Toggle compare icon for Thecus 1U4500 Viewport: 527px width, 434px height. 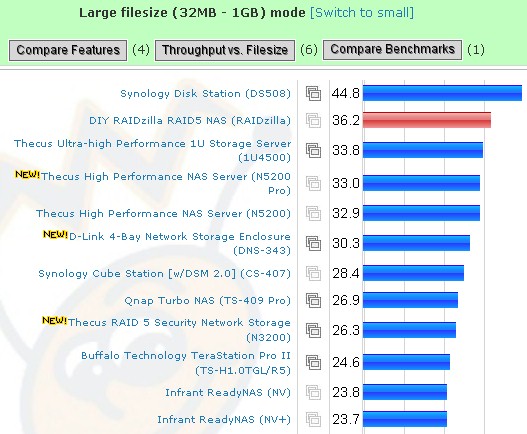tap(313, 150)
